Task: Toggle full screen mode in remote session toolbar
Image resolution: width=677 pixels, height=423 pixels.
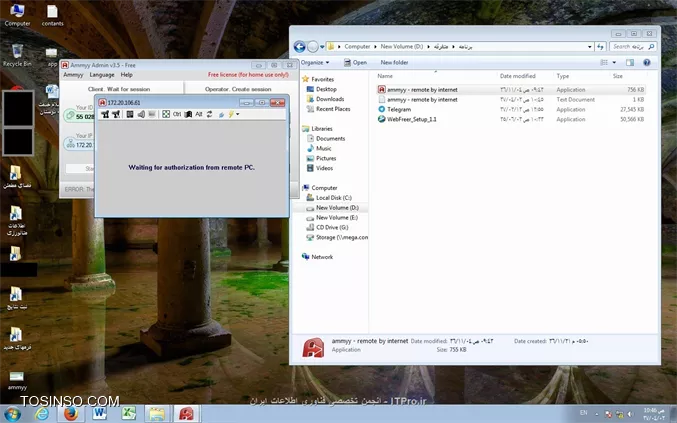Action: pyautogui.click(x=166, y=114)
